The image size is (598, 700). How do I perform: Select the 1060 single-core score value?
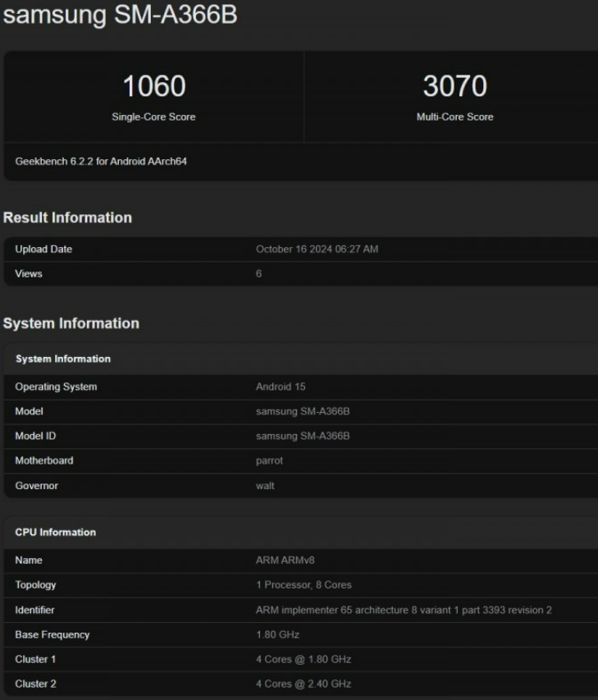(x=154, y=85)
